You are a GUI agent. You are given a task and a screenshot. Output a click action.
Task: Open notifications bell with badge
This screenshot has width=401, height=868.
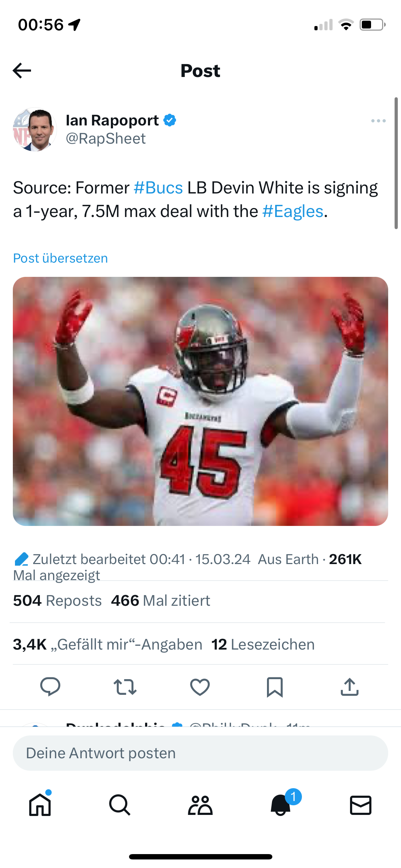(281, 805)
